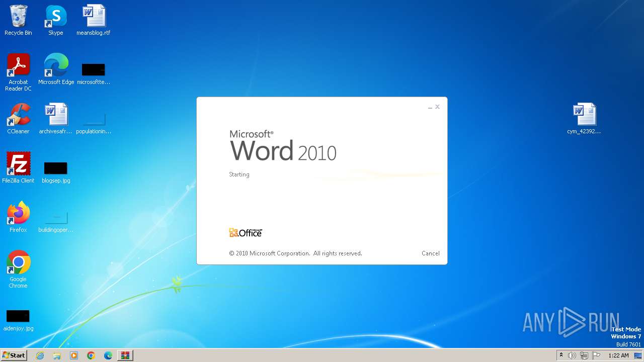Click the 2010 Microsoft Corporation copyright text
The image size is (644, 362).
point(296,253)
